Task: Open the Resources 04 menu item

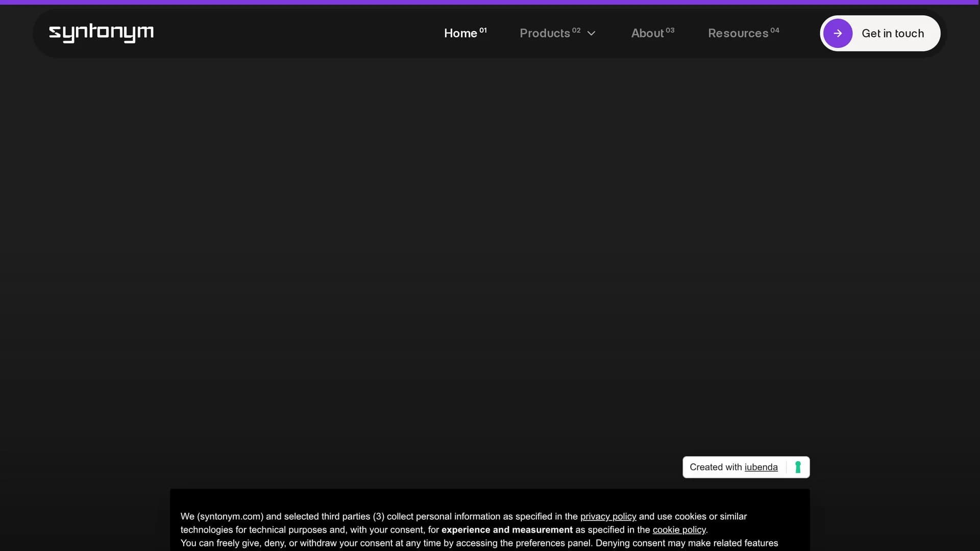Action: [743, 33]
